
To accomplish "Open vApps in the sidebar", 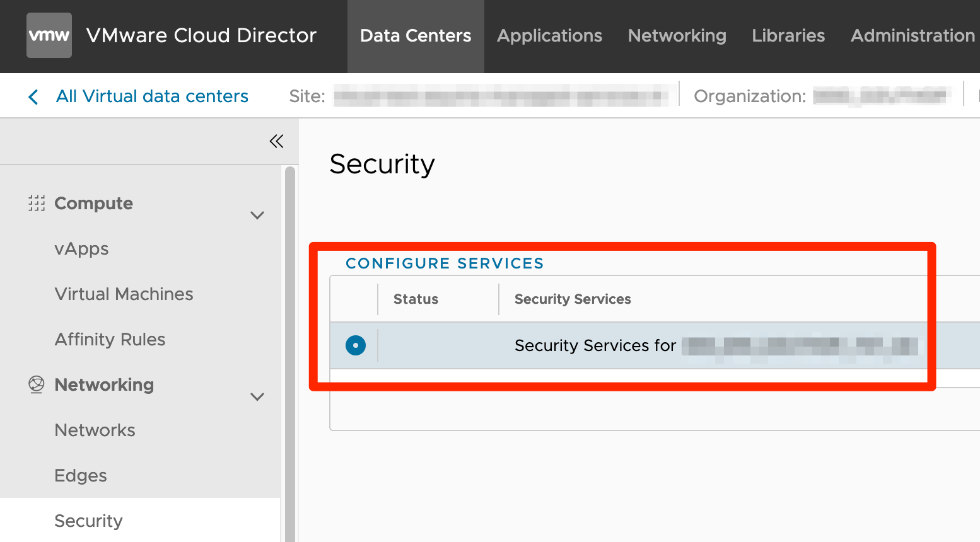I will (x=81, y=249).
